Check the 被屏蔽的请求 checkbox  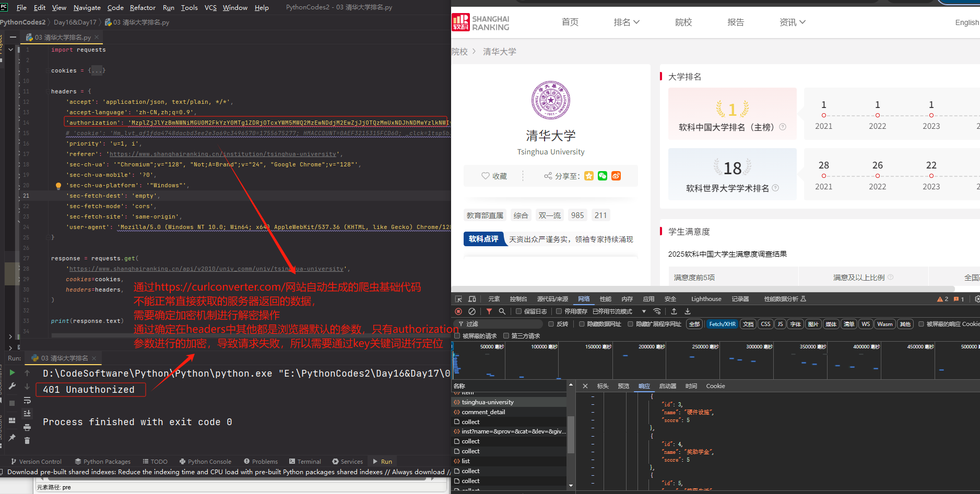[x=457, y=336]
